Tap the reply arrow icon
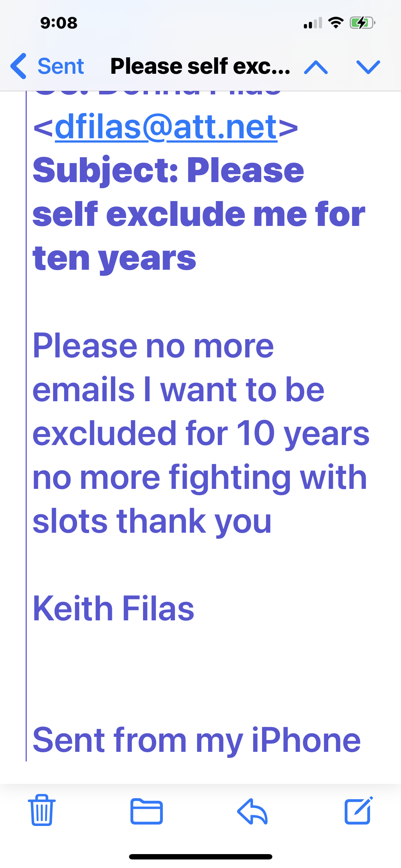Screen dimensions: 401x868 point(252,811)
